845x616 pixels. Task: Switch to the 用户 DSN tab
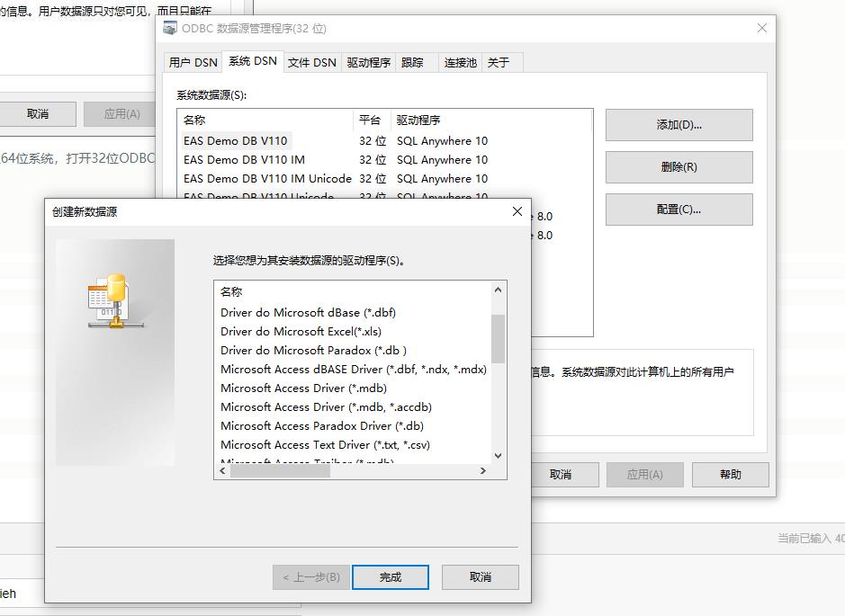(x=193, y=62)
